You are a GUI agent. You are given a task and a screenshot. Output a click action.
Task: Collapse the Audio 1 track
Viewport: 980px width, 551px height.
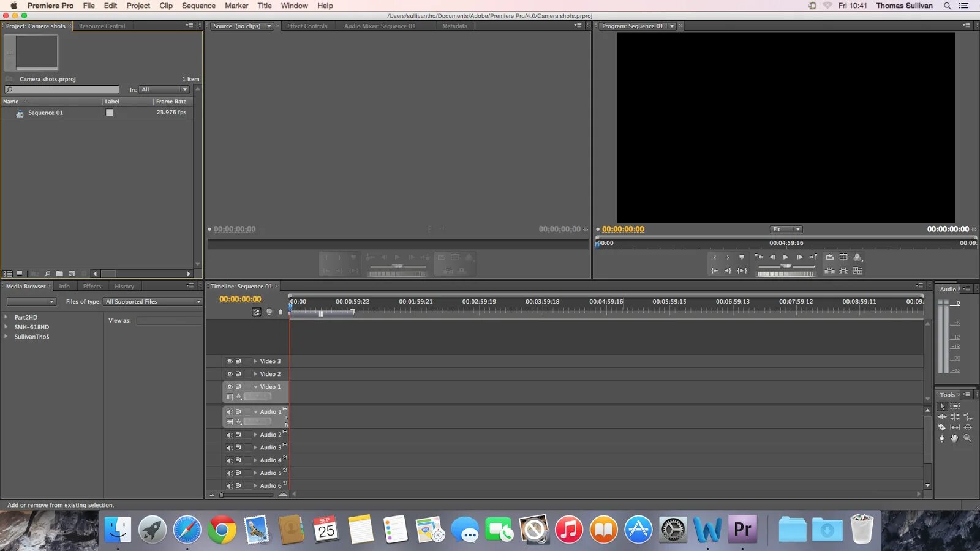tap(255, 412)
